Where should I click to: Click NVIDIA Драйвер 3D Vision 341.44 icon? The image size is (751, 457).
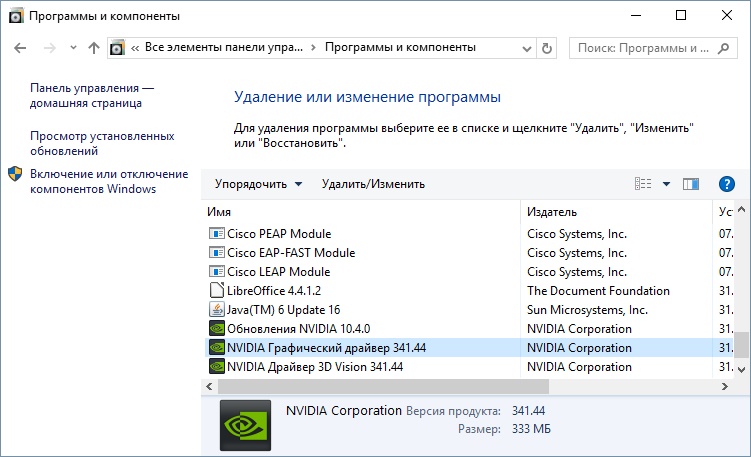(x=217, y=366)
